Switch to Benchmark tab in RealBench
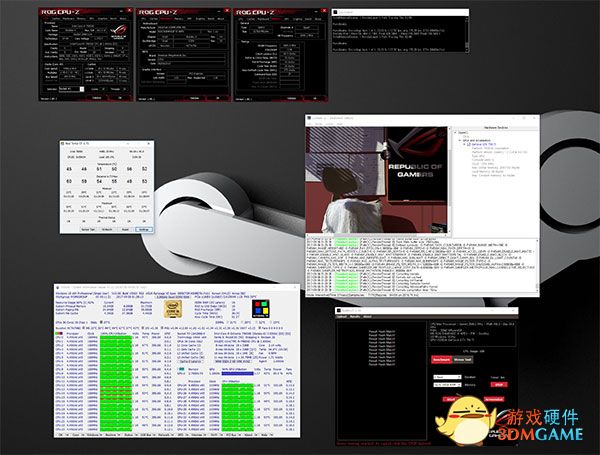The height and width of the screenshot is (455, 600). (442, 360)
